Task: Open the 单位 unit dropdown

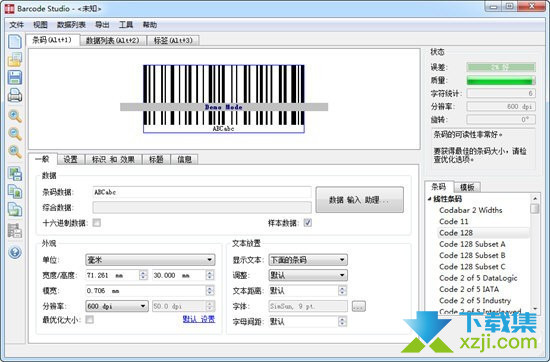Action: 150,260
